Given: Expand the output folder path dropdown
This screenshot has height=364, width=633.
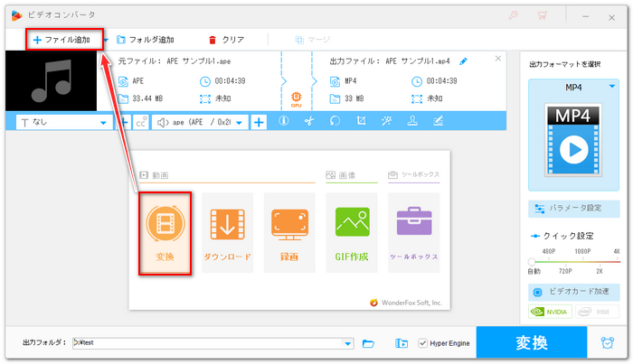Looking at the screenshot, I should tap(347, 343).
